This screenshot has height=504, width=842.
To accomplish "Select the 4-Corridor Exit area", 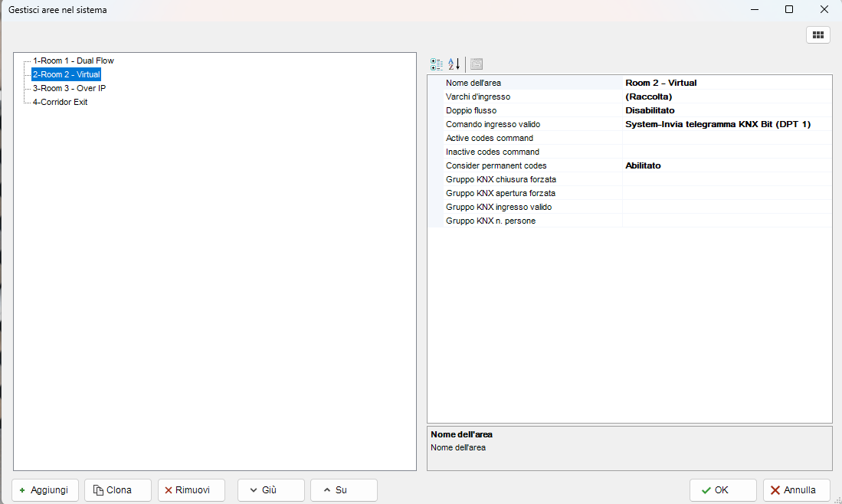I will click(60, 102).
